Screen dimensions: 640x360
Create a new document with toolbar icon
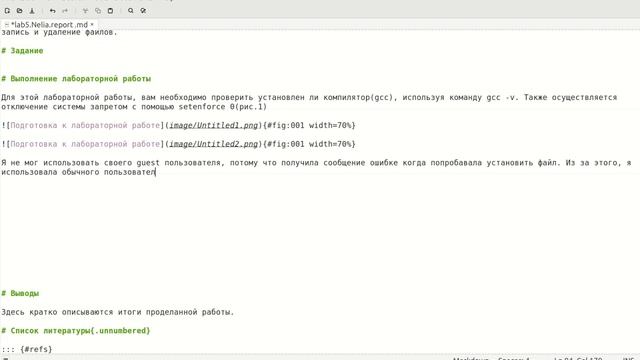coord(7,11)
